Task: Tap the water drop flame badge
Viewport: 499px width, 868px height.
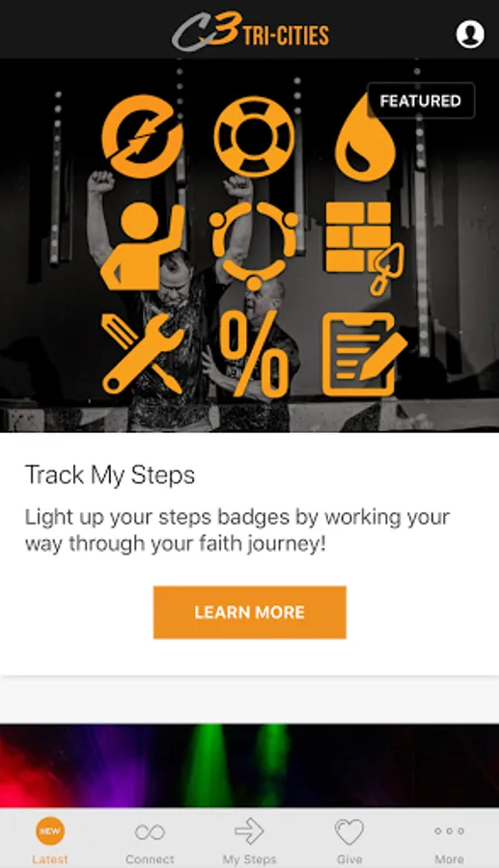Action: [x=366, y=138]
